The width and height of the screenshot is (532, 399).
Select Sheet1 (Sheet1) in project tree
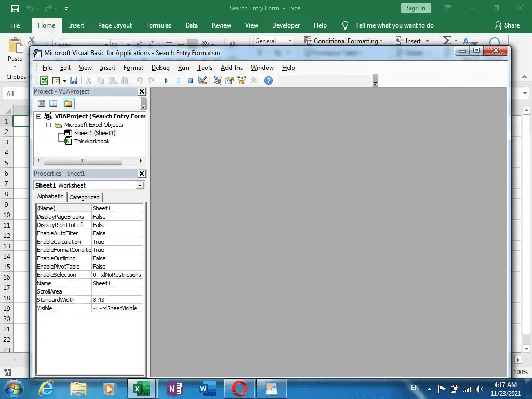point(95,133)
